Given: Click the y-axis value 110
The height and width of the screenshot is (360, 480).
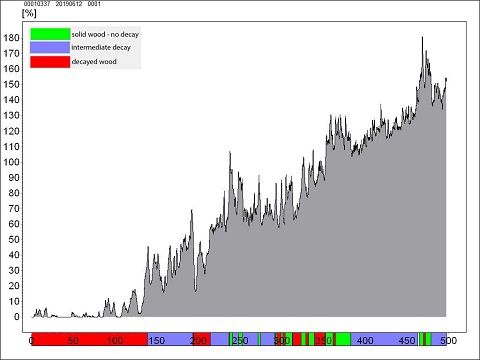Looking at the screenshot, I should coord(11,146).
